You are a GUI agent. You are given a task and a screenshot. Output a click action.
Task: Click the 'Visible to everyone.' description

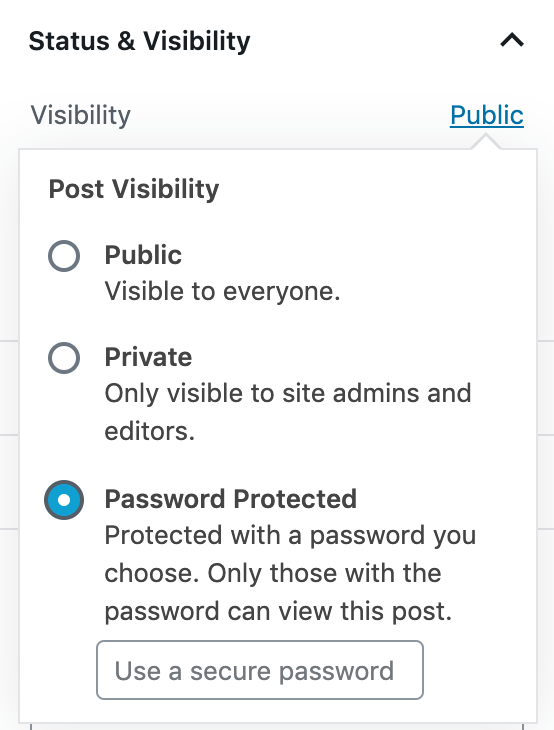pos(223,291)
